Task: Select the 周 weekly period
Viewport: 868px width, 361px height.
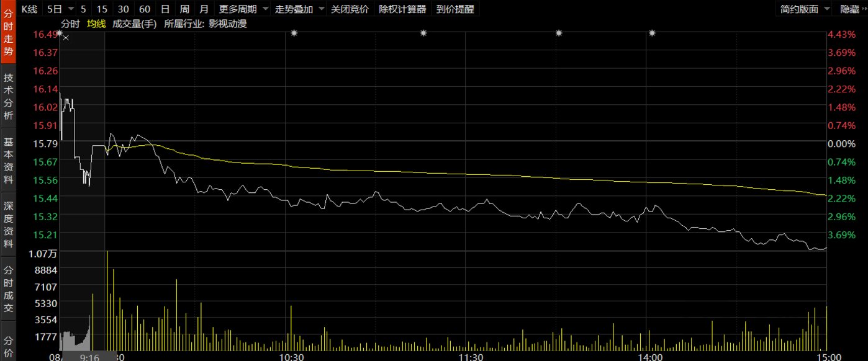Action: (184, 9)
